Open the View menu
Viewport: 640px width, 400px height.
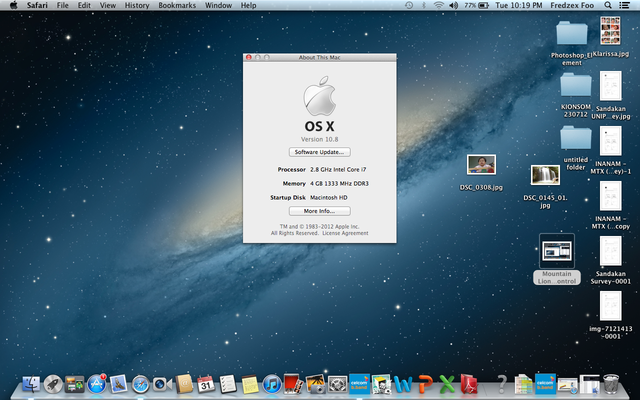[x=108, y=5]
